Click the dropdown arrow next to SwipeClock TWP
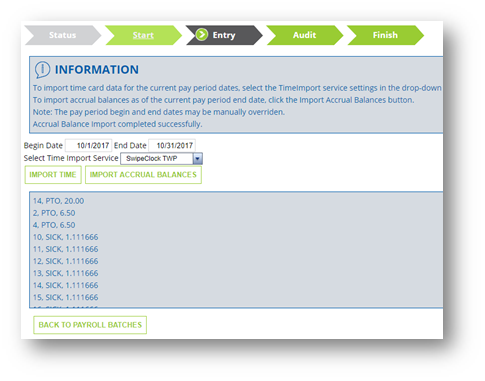The height and width of the screenshot is (381, 485). pos(198,159)
